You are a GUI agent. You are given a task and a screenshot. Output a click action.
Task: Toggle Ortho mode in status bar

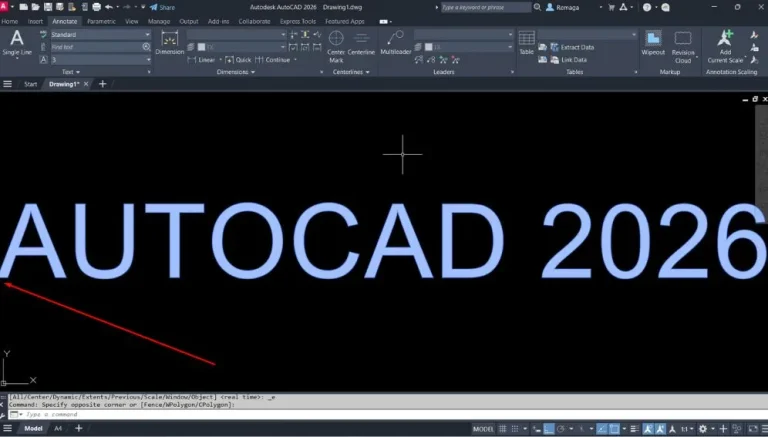(x=549, y=429)
